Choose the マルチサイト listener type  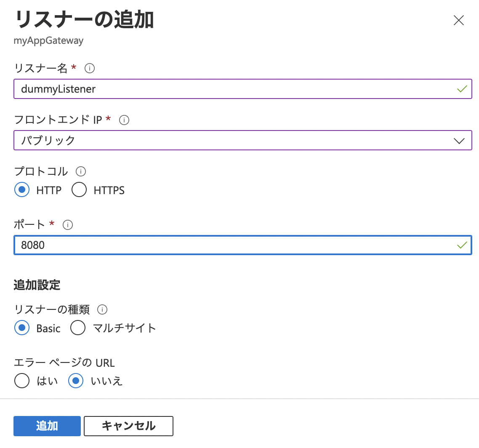(x=78, y=328)
